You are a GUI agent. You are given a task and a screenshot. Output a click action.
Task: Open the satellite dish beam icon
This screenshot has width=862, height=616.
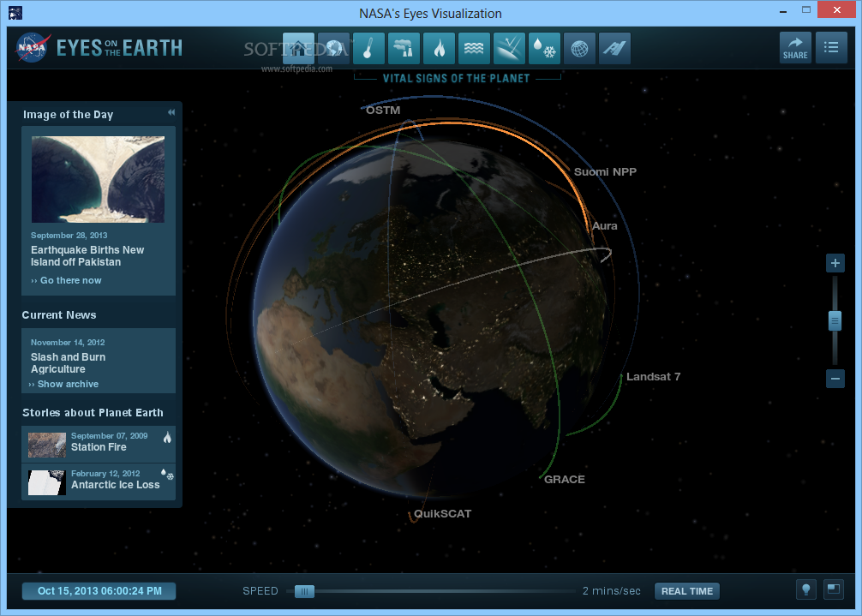pos(509,48)
